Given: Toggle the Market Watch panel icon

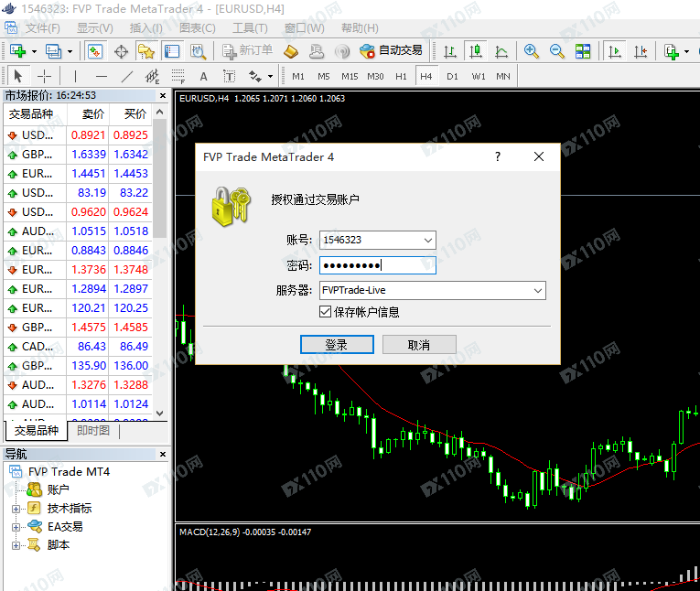Looking at the screenshot, I should click(x=94, y=51).
